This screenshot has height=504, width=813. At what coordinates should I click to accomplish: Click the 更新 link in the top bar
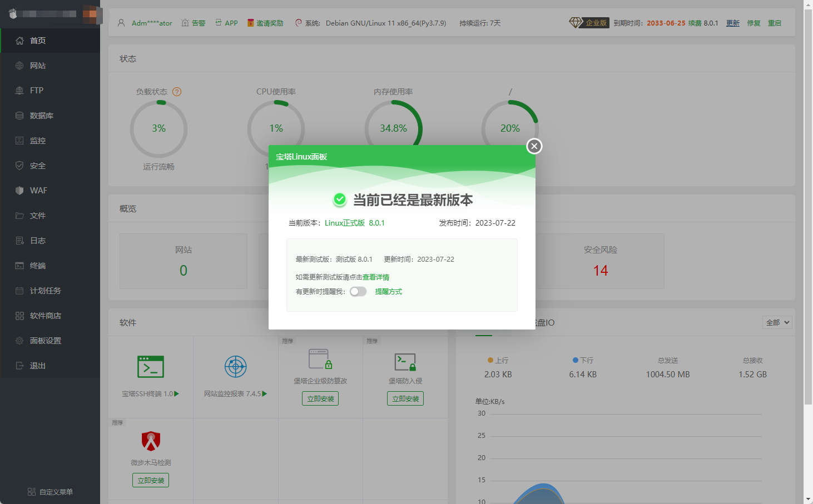(x=732, y=23)
